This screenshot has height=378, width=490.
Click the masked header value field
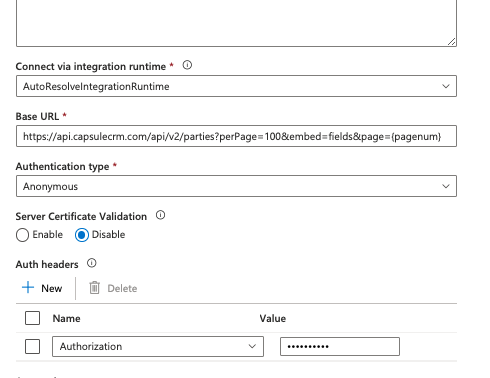(340, 346)
